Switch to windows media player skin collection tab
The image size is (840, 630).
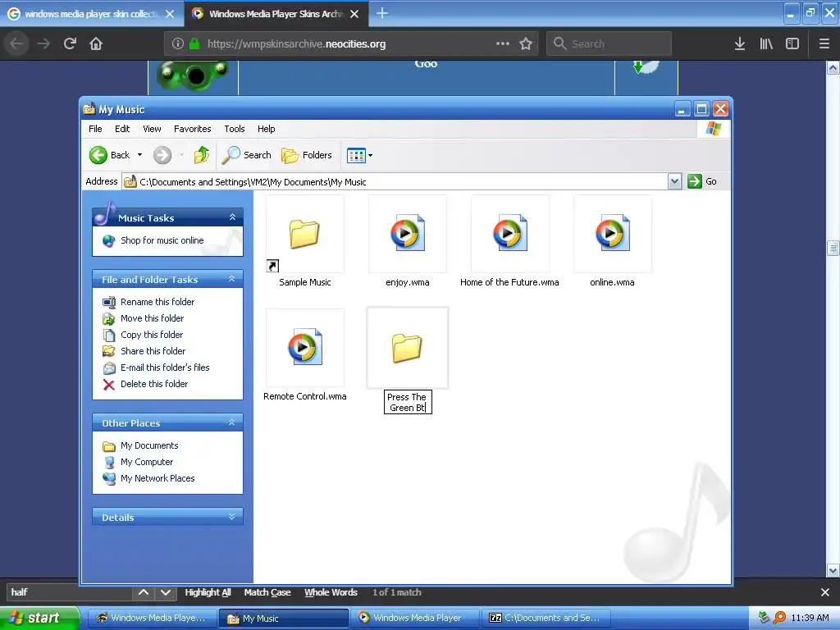[91, 13]
